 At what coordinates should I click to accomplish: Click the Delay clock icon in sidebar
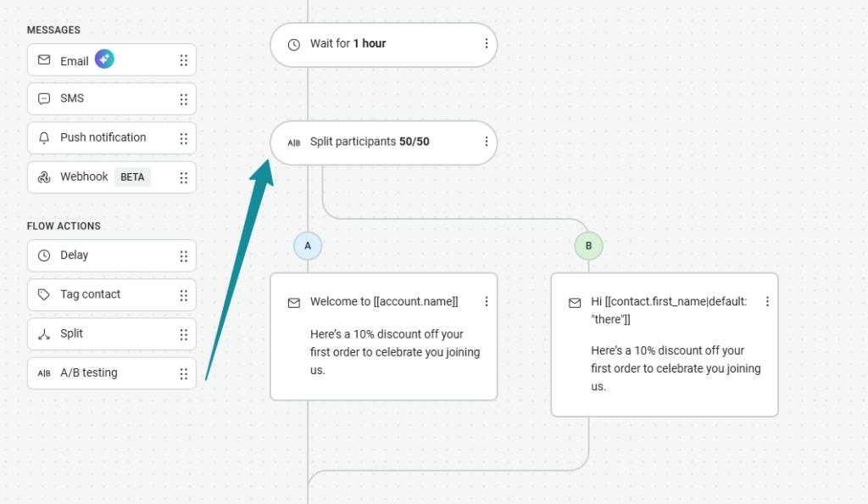[x=44, y=255]
